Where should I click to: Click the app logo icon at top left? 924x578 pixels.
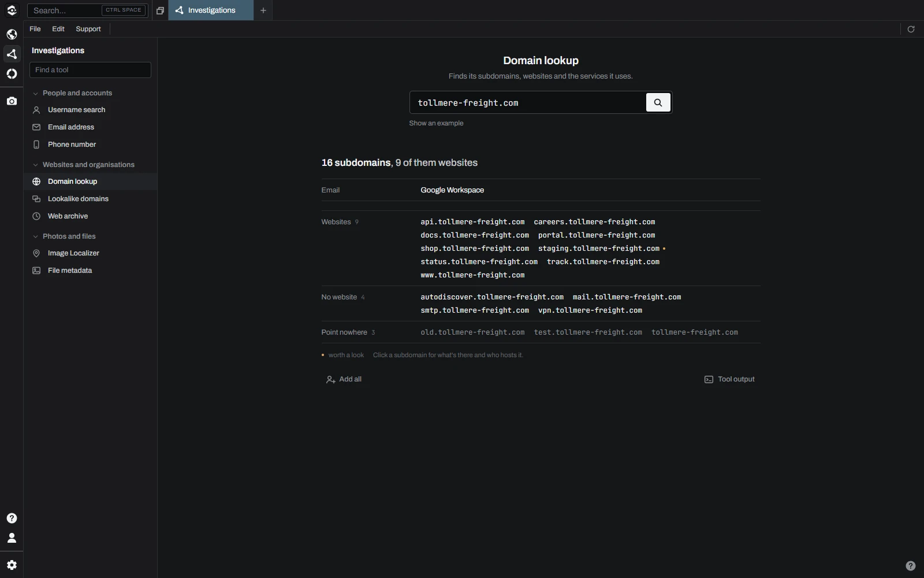(x=12, y=10)
